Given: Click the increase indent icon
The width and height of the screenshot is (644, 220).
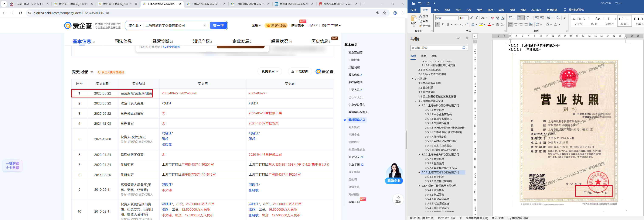Looking at the screenshot, I should coord(542,18).
